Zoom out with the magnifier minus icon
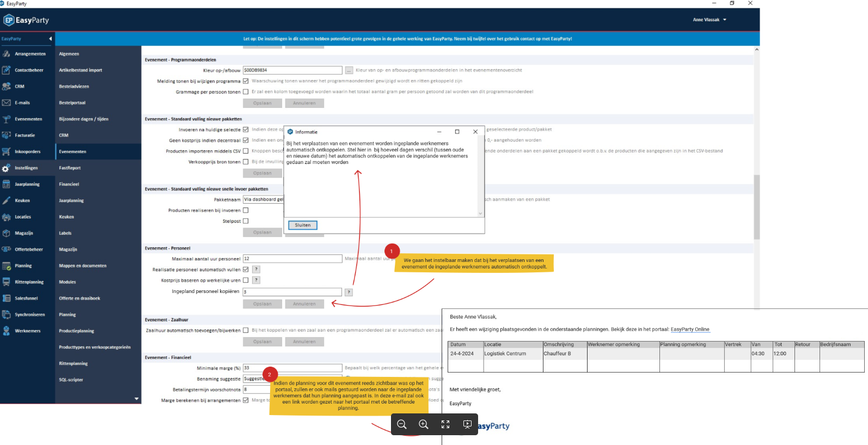Image resolution: width=868 pixels, height=445 pixels. tap(402, 424)
